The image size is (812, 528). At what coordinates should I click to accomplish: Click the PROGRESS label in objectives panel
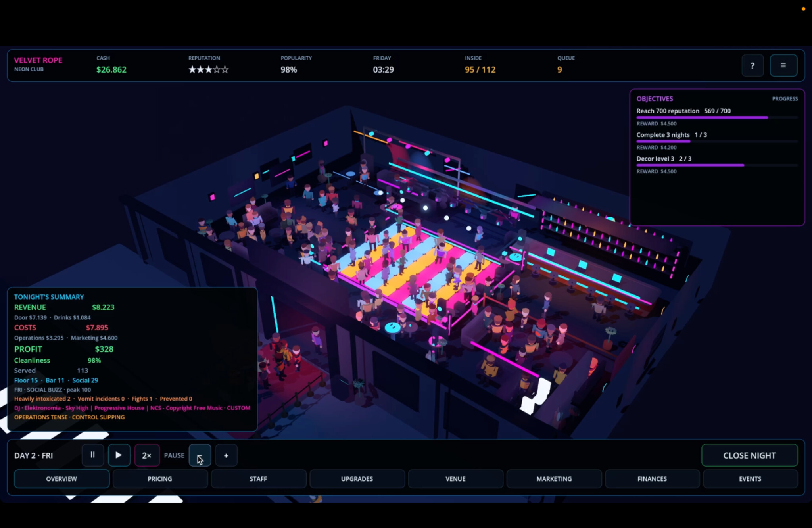tap(785, 98)
